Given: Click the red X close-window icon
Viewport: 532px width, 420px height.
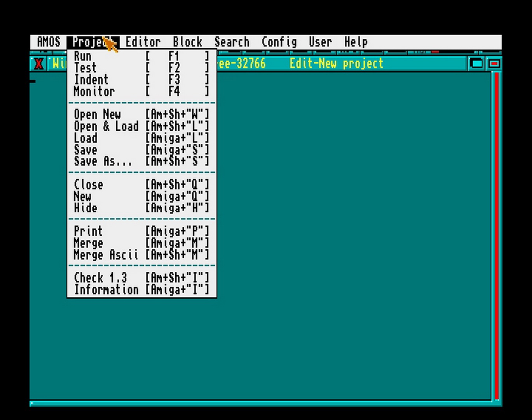Looking at the screenshot, I should tap(38, 63).
